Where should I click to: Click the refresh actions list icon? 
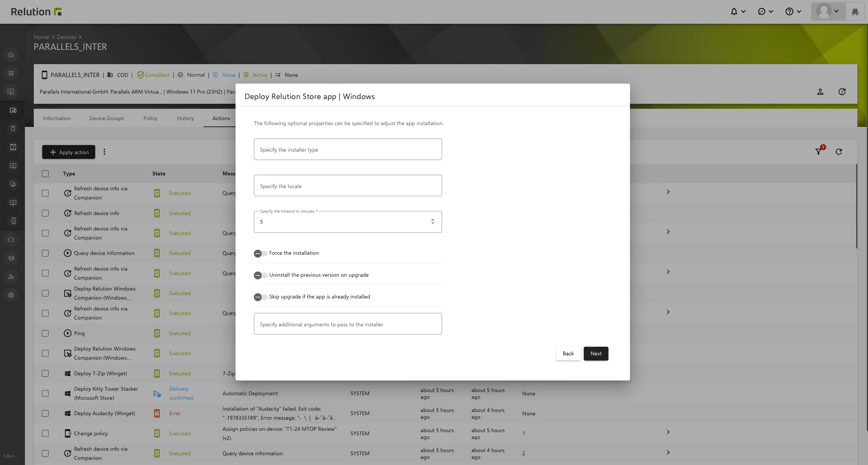pos(839,152)
